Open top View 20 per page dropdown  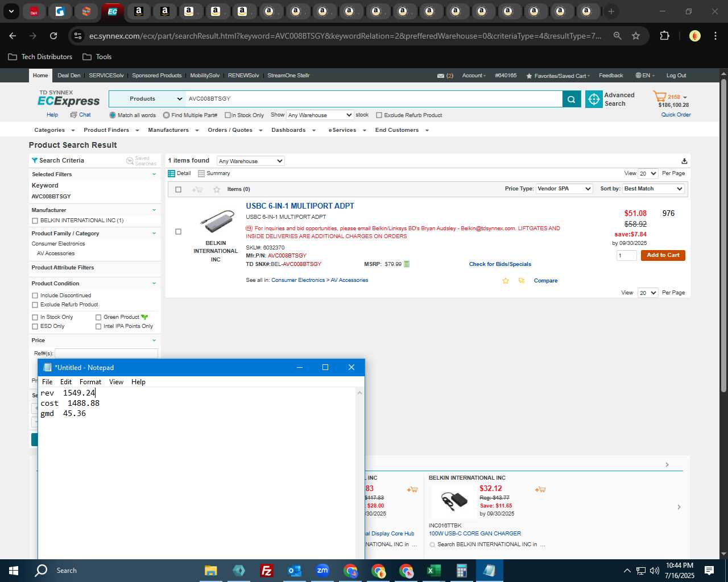coord(648,174)
